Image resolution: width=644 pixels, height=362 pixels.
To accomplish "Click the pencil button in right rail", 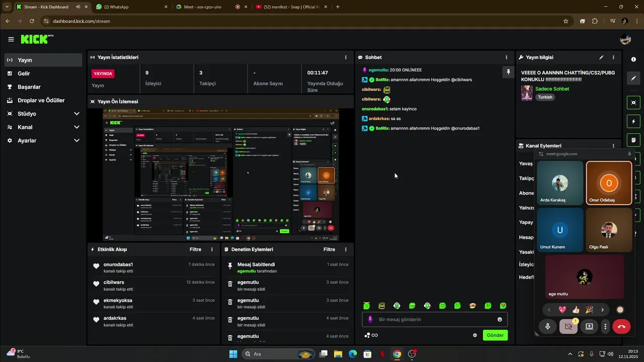I will [633, 78].
